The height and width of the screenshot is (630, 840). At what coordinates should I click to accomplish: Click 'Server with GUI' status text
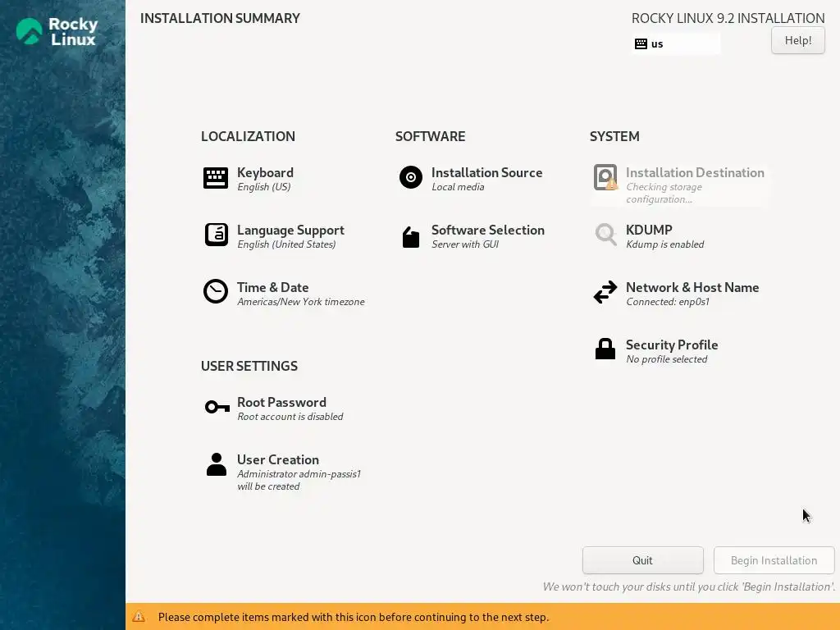pos(465,244)
